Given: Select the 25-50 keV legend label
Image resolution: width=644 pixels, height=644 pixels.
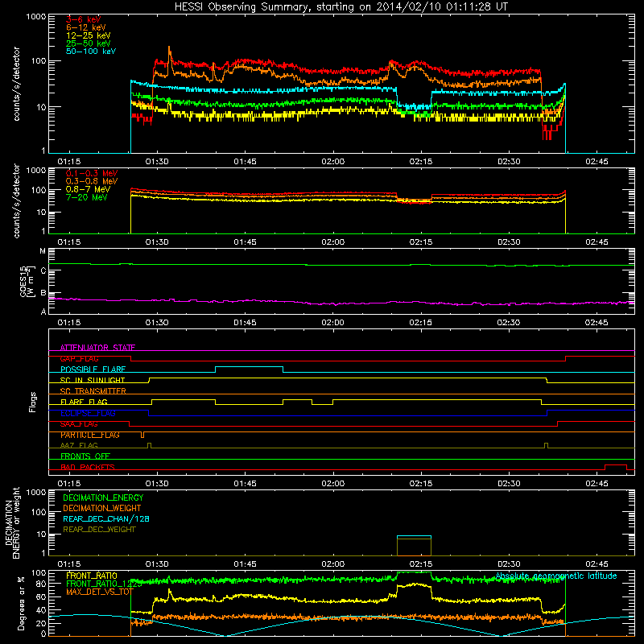Looking at the screenshot, I should [89, 43].
